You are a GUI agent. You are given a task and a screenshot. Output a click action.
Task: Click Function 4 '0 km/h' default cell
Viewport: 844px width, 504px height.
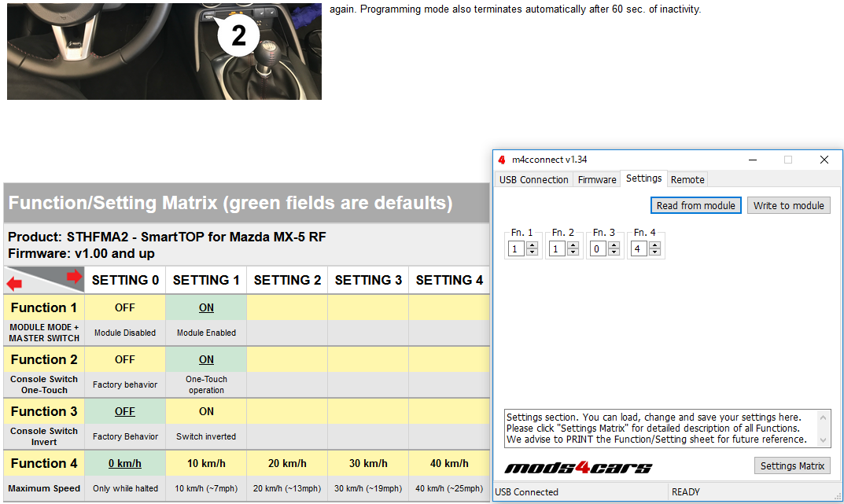coord(125,463)
